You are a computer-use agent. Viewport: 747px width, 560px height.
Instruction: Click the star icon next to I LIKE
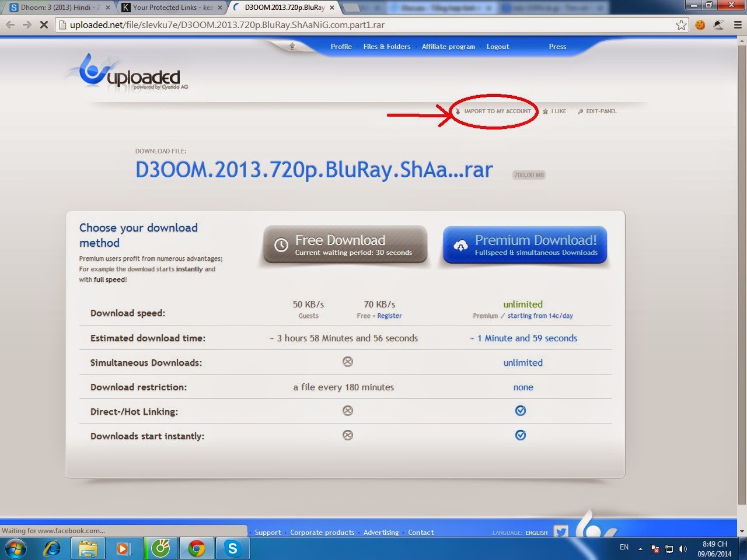pos(545,111)
